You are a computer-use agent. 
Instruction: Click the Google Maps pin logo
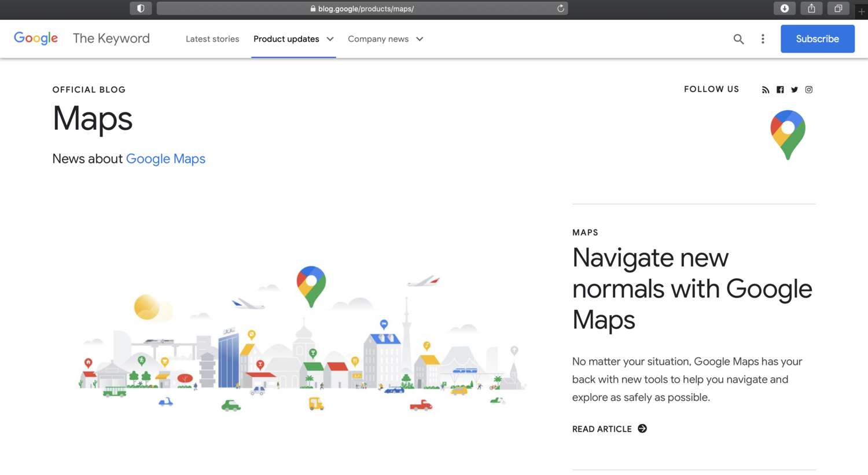click(x=788, y=135)
